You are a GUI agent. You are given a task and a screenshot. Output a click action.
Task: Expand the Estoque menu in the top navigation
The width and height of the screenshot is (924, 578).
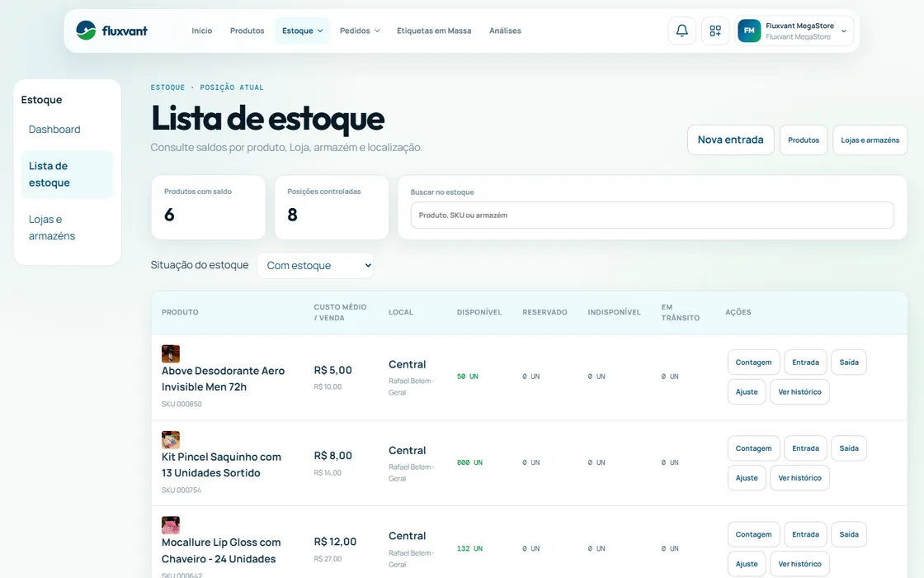[302, 31]
